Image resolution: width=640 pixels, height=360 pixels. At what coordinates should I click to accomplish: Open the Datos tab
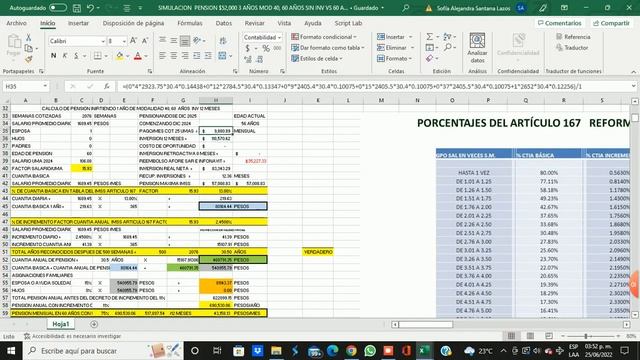coord(224,23)
